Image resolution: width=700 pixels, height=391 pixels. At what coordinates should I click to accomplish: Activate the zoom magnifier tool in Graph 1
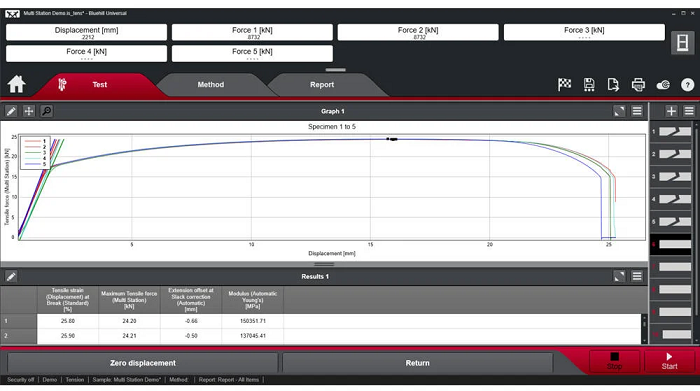pos(46,111)
